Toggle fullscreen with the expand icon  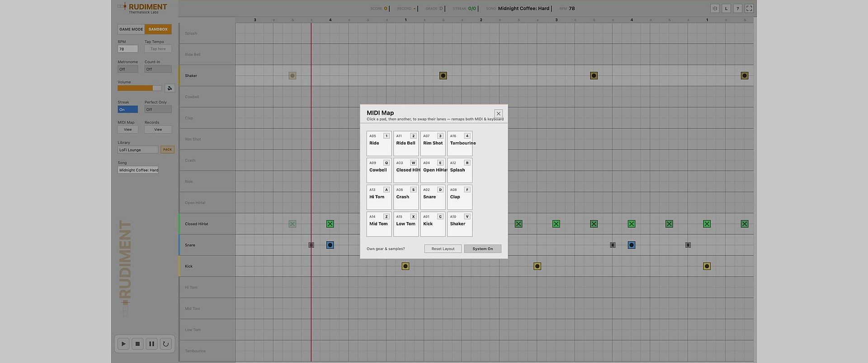pyautogui.click(x=749, y=8)
